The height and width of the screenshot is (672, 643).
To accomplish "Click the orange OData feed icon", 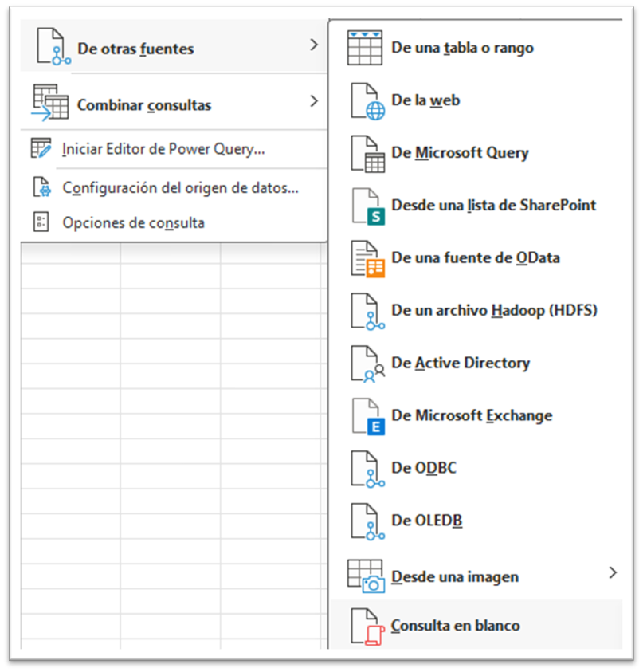I will tap(367, 259).
